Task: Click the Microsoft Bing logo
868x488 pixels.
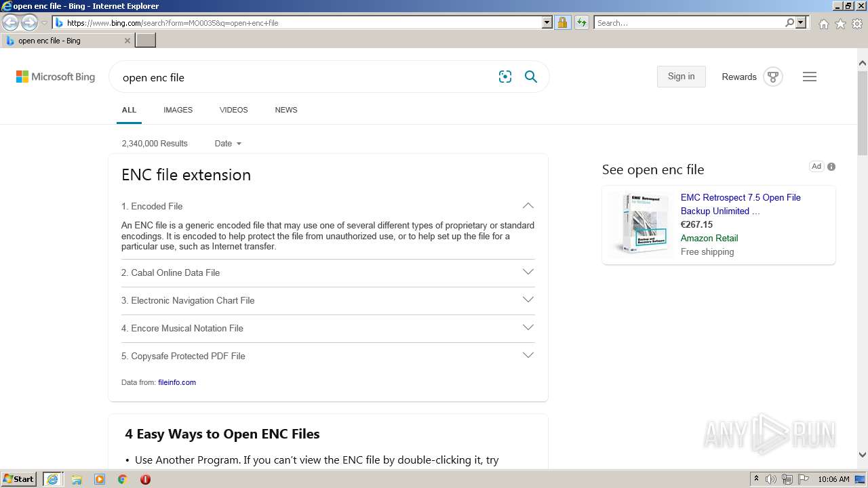Action: pyautogui.click(x=56, y=77)
